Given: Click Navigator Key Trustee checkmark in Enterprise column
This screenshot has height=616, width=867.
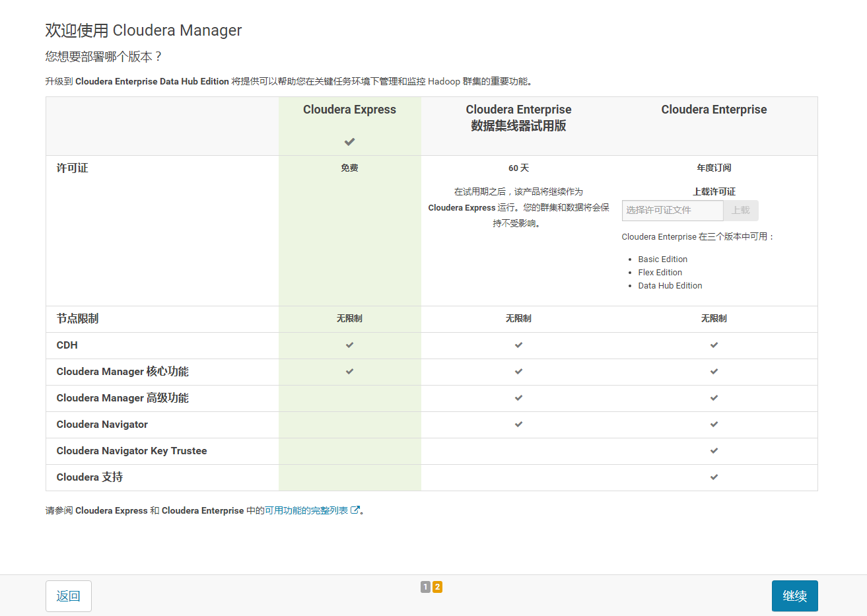Looking at the screenshot, I should point(714,451).
